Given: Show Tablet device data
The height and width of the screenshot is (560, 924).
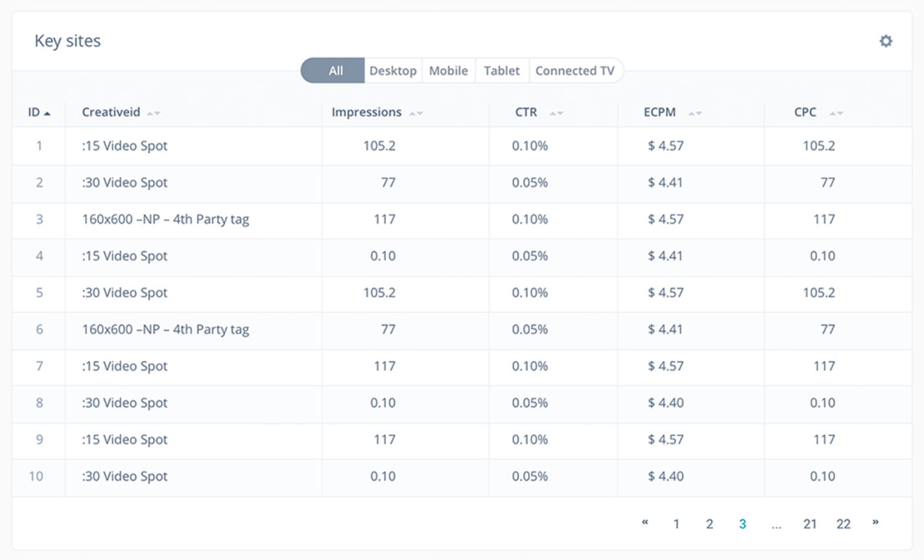Looking at the screenshot, I should [x=502, y=71].
